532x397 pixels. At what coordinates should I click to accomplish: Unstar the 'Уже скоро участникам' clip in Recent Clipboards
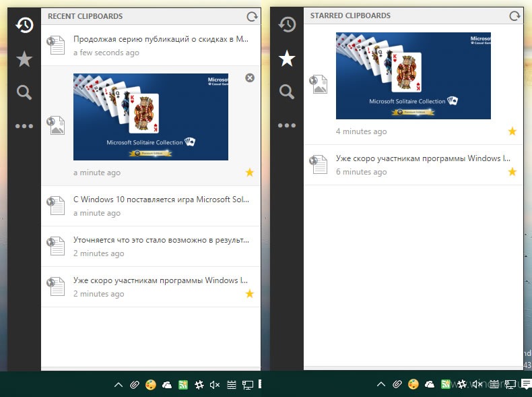[x=250, y=293]
